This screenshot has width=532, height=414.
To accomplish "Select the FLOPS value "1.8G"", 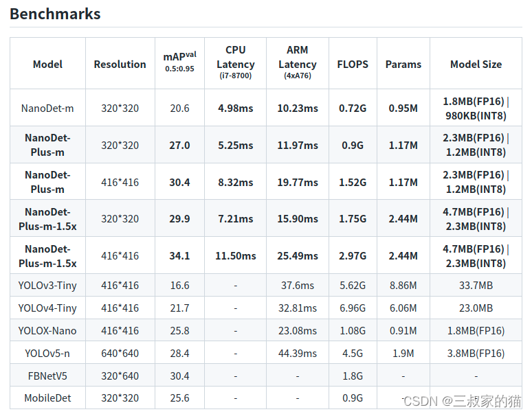I will click(353, 376).
